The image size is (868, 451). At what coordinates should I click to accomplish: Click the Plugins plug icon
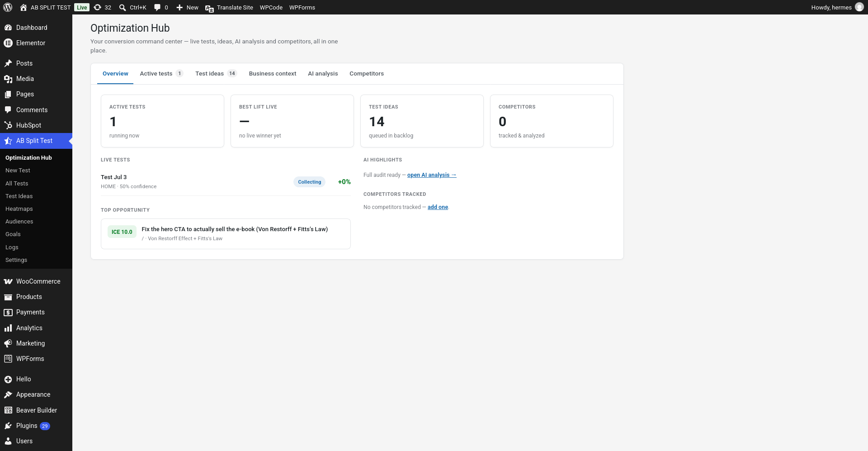coord(8,426)
